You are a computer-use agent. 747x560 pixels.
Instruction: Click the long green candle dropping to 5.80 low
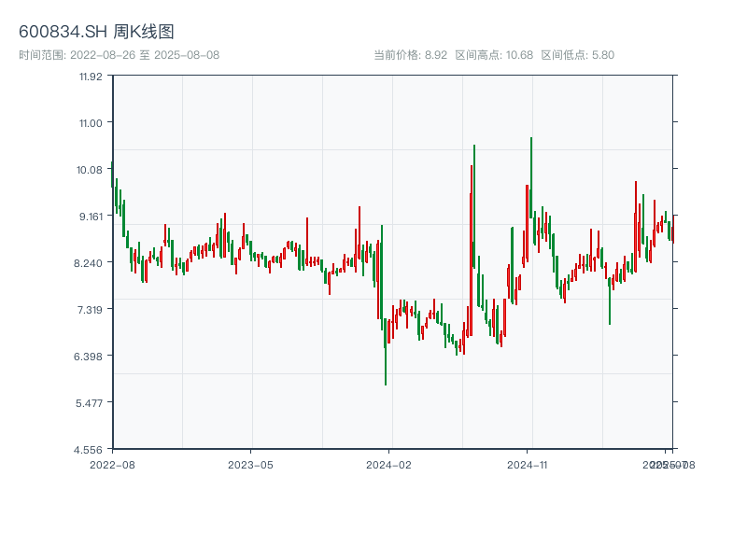coord(386,352)
